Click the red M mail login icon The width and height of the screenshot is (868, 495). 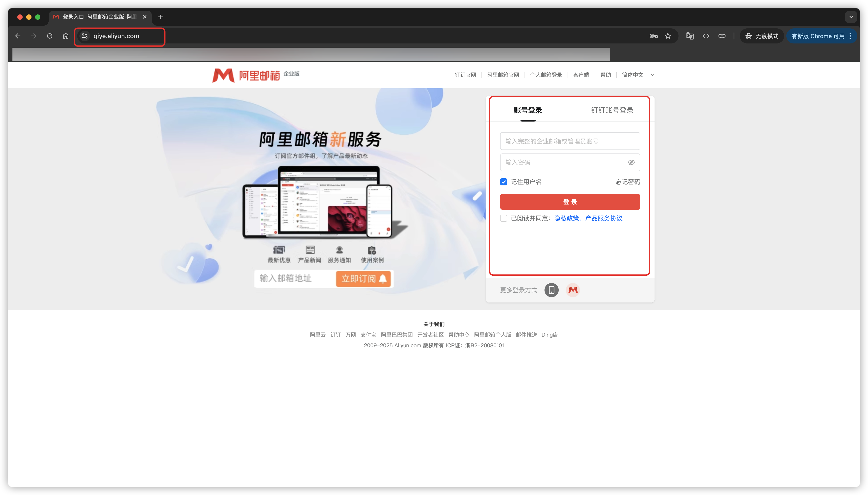tap(573, 290)
